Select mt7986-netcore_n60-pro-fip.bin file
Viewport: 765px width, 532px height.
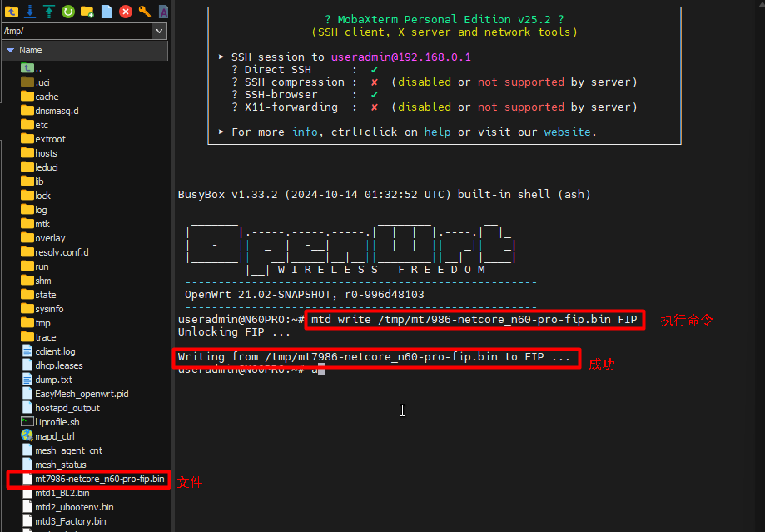99,479
